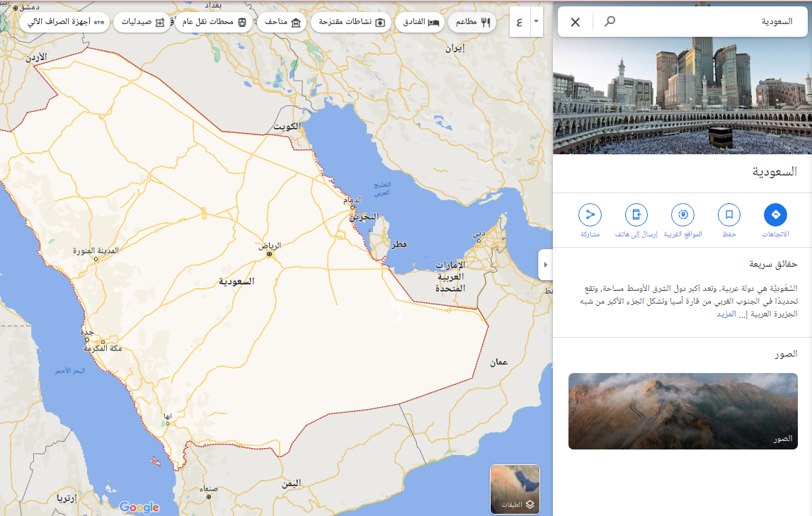This screenshot has height=516, width=812.
Task: Click the البحر الأحمر sea label
Action: 70,371
